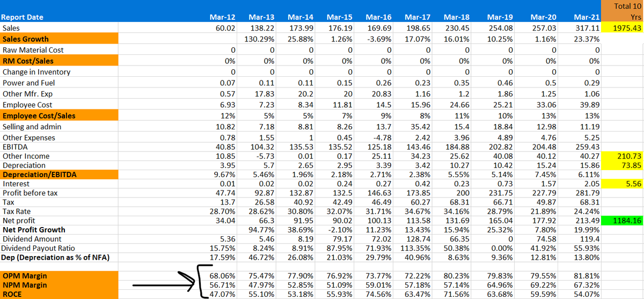This screenshot has width=644, height=299.
Task: Select total depreciation 73.85
Action: 631,165
